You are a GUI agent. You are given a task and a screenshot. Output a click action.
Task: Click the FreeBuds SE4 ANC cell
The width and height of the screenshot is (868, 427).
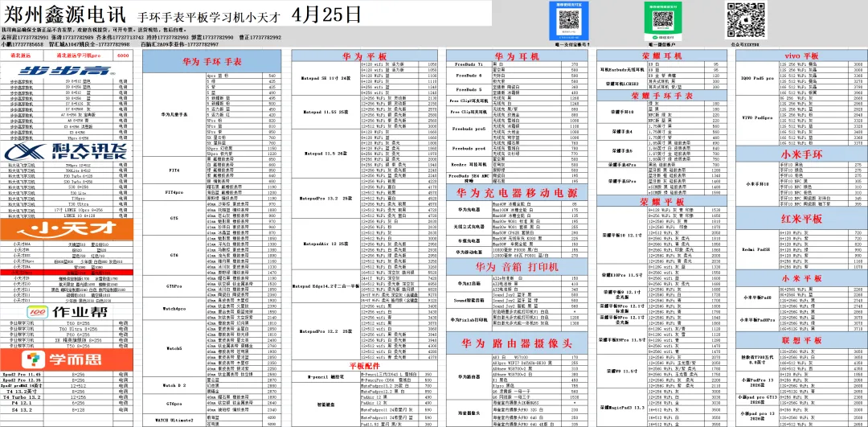point(469,178)
